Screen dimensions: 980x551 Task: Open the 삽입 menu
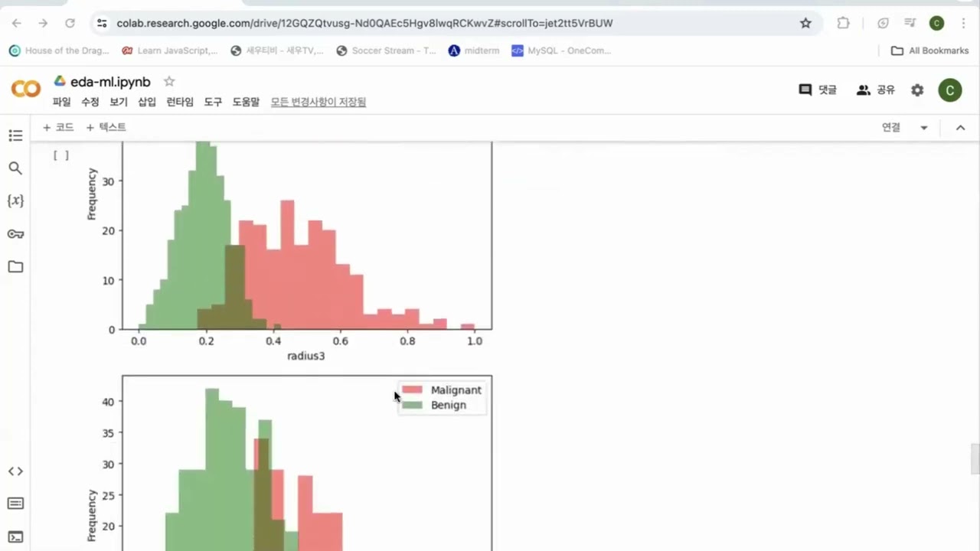147,102
